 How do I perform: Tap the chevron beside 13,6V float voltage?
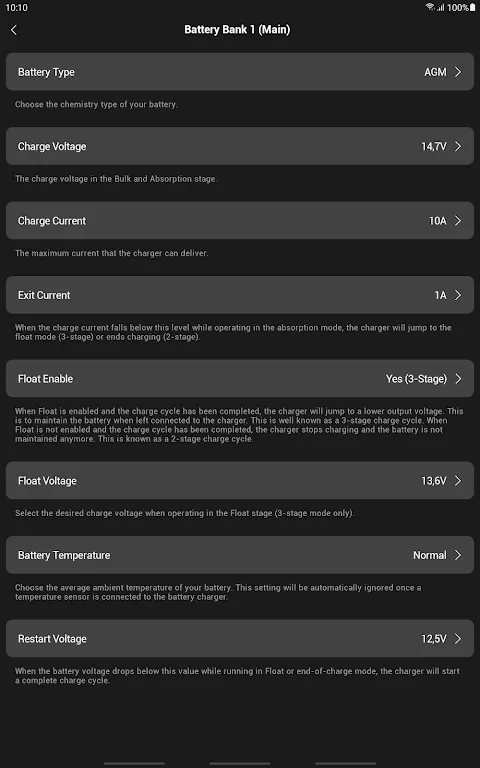[x=458, y=481]
